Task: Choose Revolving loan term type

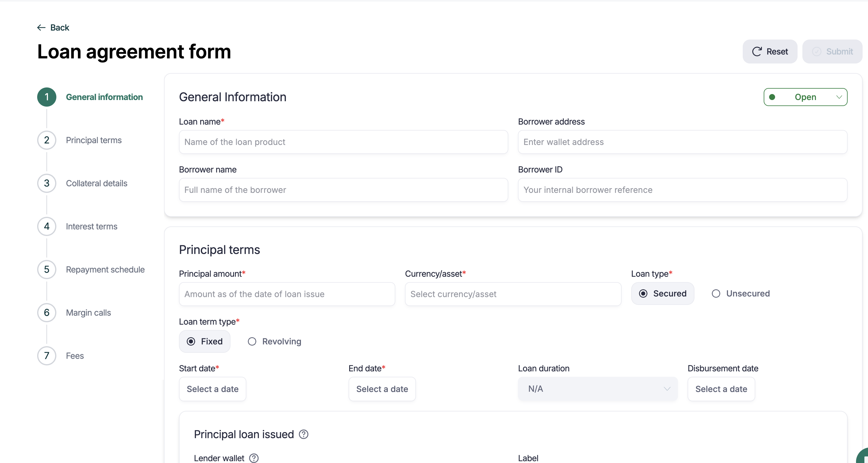Action: (x=252, y=341)
